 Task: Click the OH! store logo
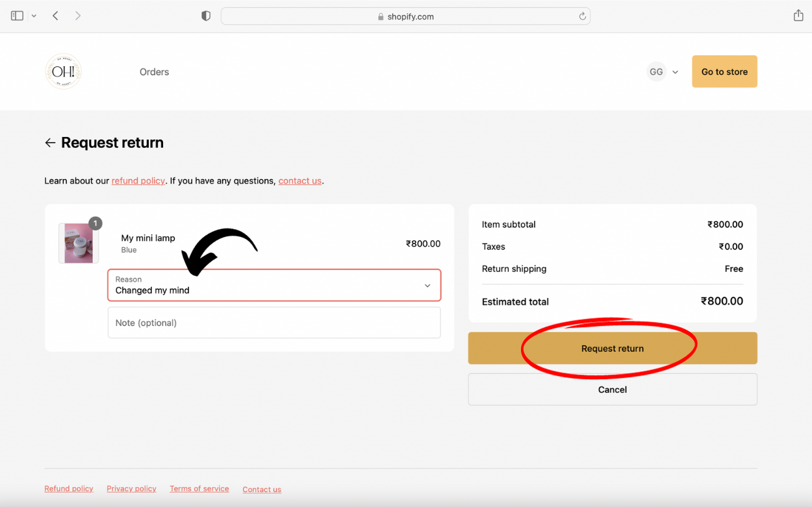coord(63,71)
